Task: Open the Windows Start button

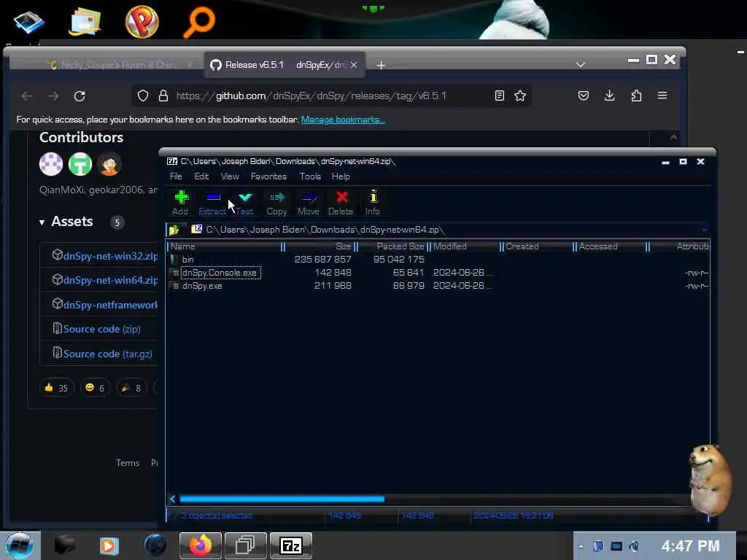Action: (x=20, y=545)
